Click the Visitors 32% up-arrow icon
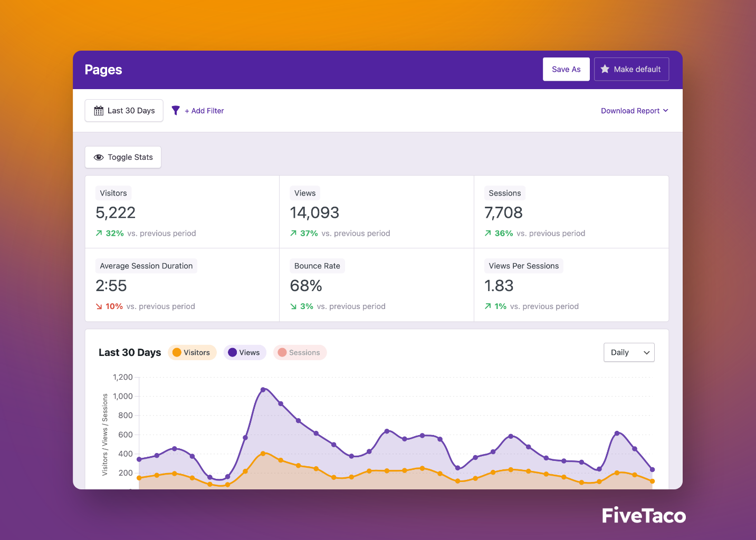This screenshot has width=756, height=540. pyautogui.click(x=99, y=233)
